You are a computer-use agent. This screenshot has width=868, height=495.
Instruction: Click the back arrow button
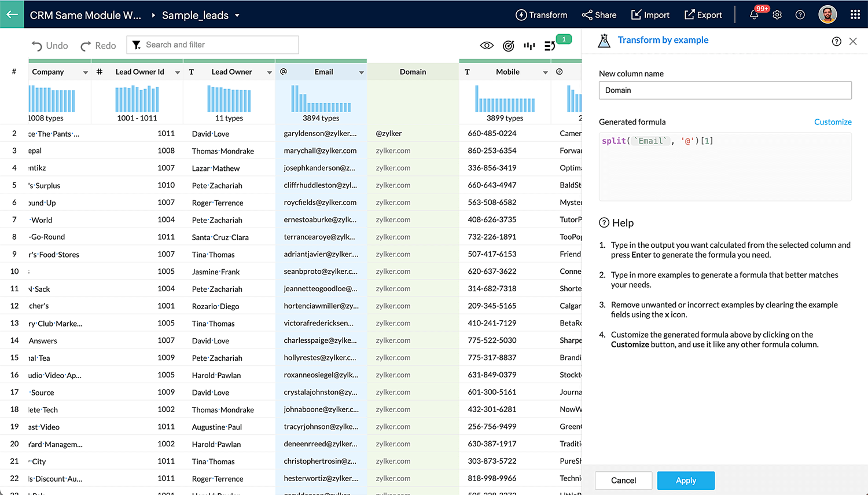[12, 14]
